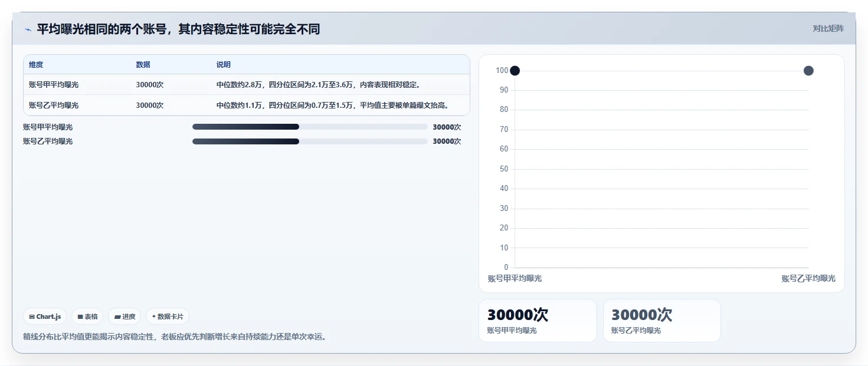The height and width of the screenshot is (366, 868).
Task: Click 30000次 value after 账号甲 progress bar
Action: click(447, 127)
